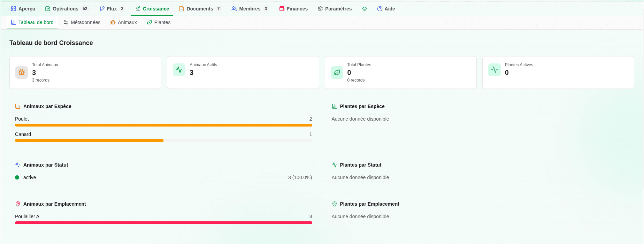This screenshot has height=244, width=644.
Task: Click the bar chart icon beside Animaux par Espèce
Action: (18, 106)
